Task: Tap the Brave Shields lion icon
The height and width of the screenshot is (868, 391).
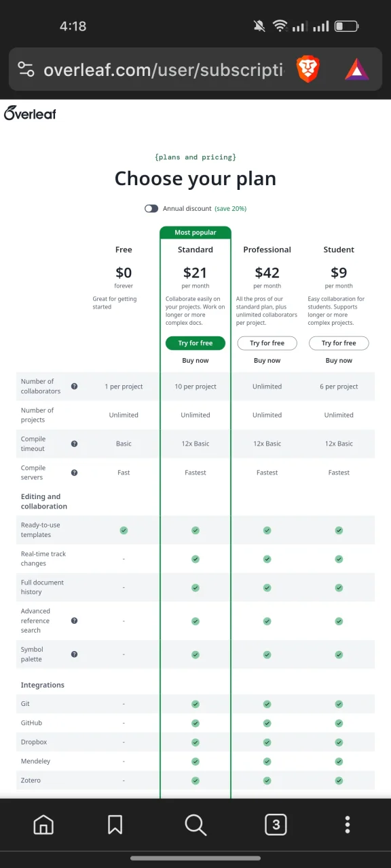Action: click(x=308, y=69)
